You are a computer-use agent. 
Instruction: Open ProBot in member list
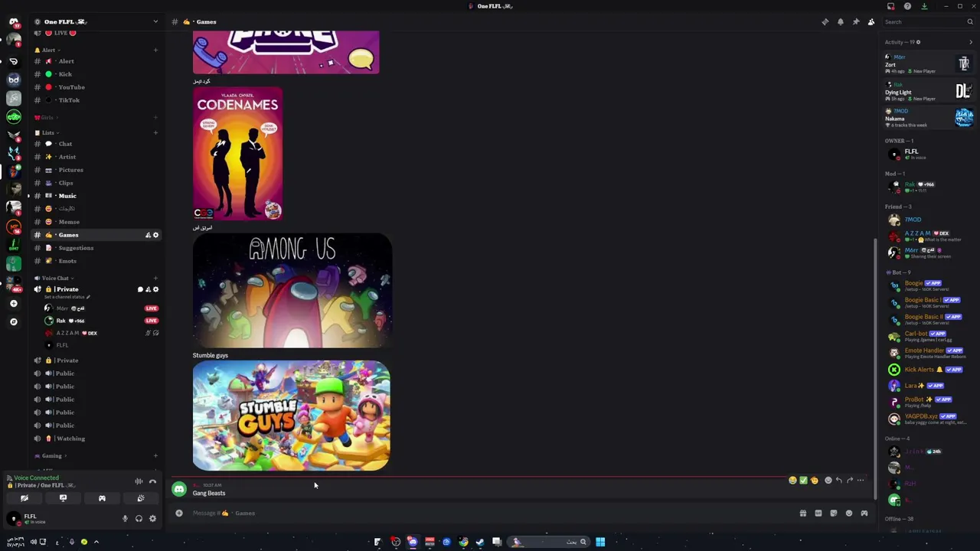tap(926, 402)
